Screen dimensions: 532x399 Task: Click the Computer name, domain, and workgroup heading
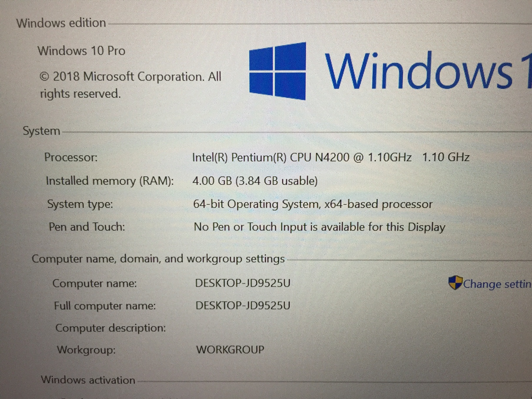click(x=158, y=259)
